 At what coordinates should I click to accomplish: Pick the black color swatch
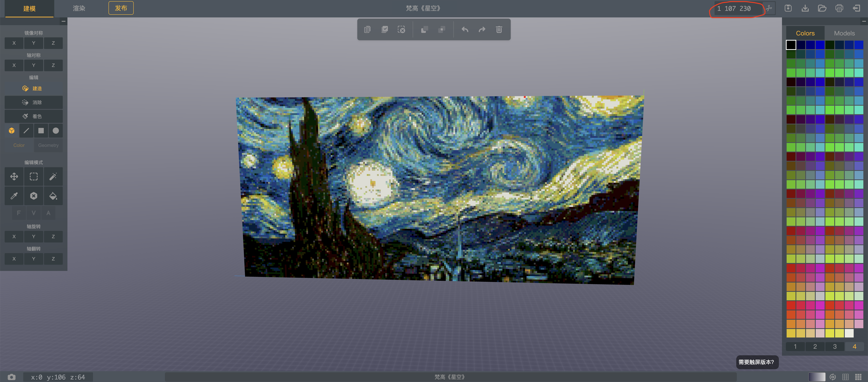click(x=791, y=45)
